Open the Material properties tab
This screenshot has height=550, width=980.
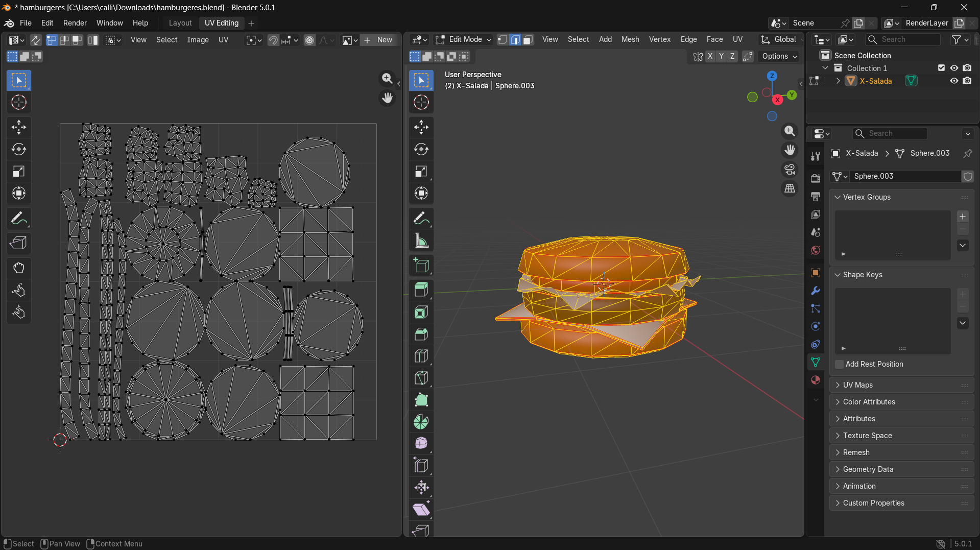tap(816, 380)
